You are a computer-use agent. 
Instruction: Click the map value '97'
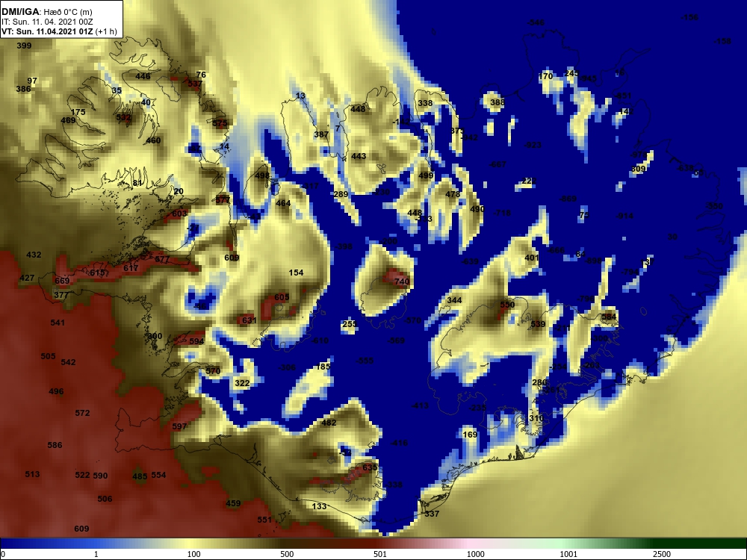click(32, 81)
